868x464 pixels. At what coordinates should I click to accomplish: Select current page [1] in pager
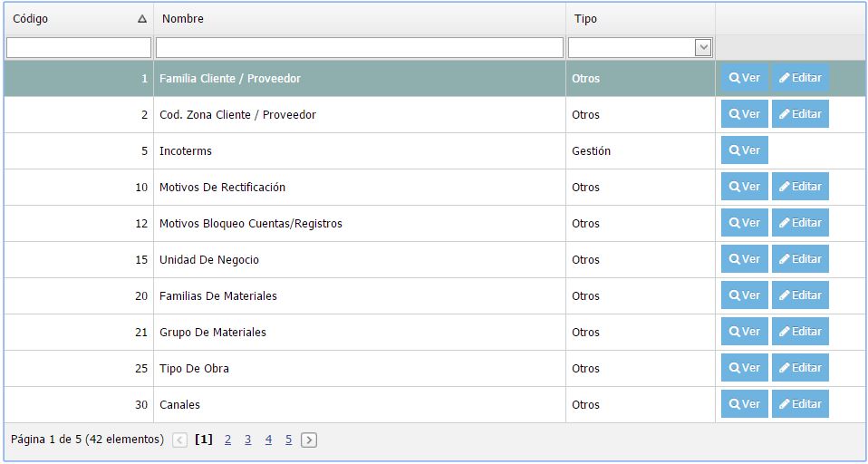(x=204, y=440)
